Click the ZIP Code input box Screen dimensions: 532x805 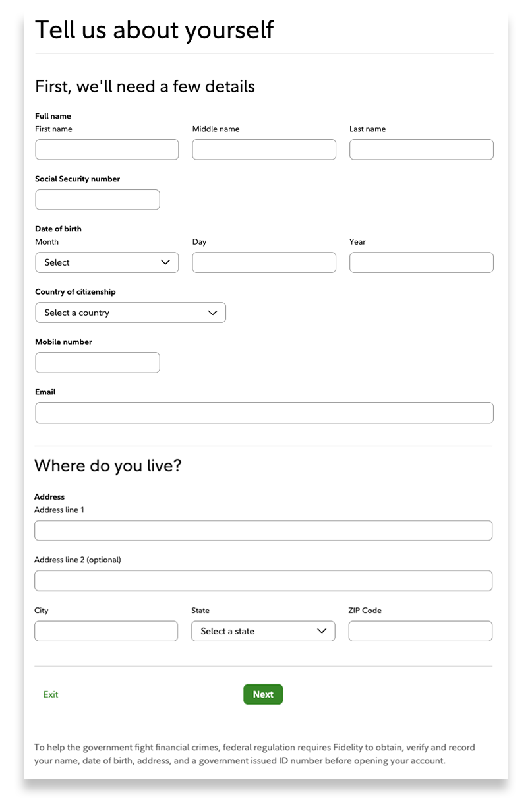pyautogui.click(x=420, y=631)
